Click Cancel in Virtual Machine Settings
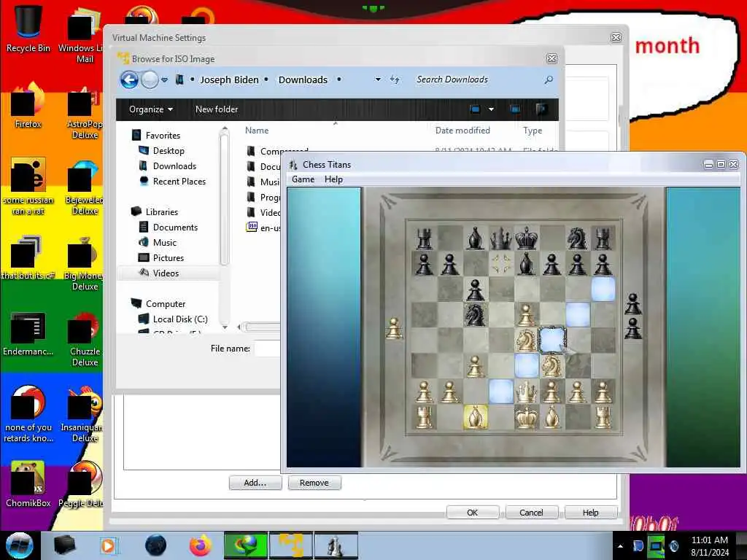Viewport: 747px width, 560px height. [531, 513]
